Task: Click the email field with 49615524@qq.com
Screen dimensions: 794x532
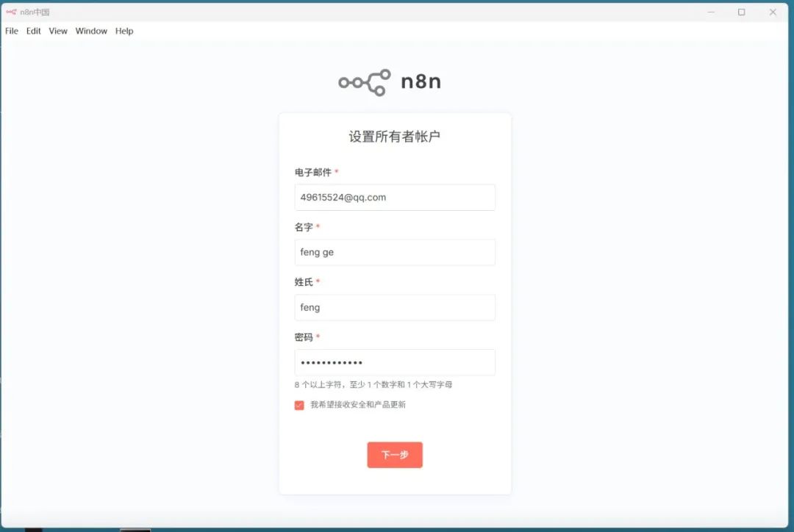Action: [x=395, y=198]
